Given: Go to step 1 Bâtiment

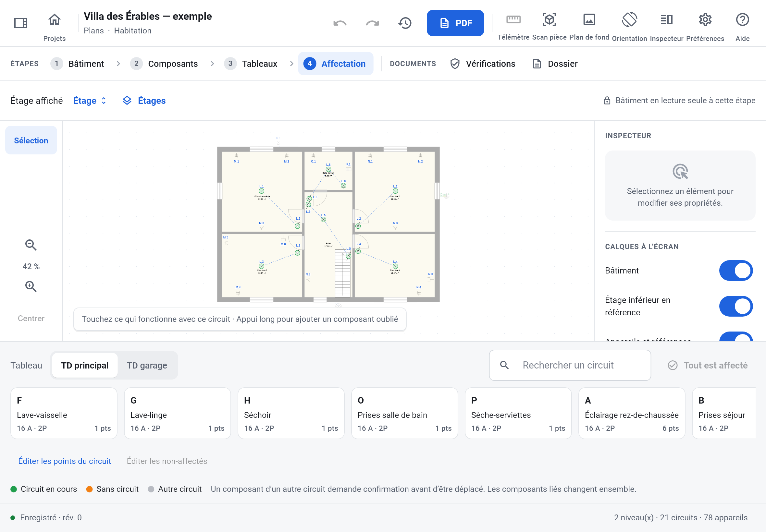Looking at the screenshot, I should 77,64.
